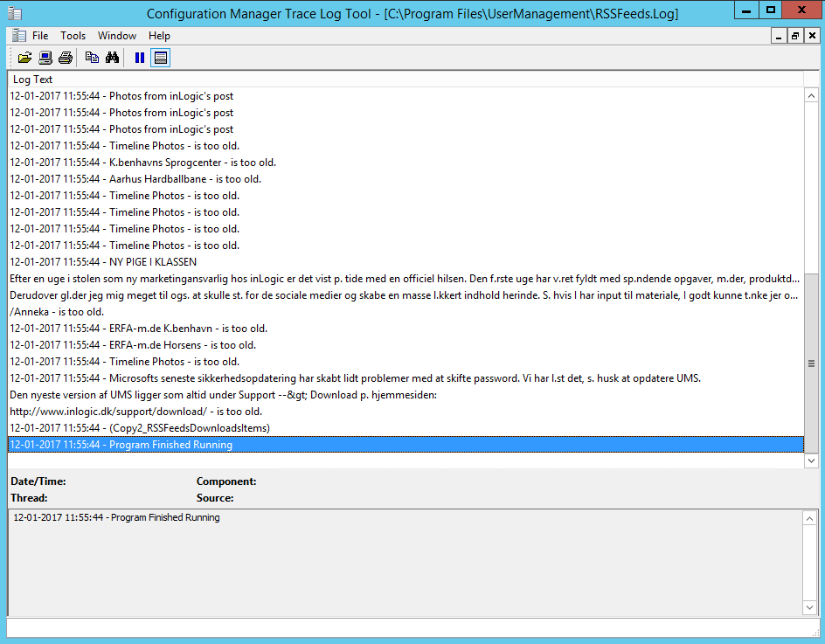
Task: Toggle the Show/Hide Details pane button
Action: tap(160, 58)
